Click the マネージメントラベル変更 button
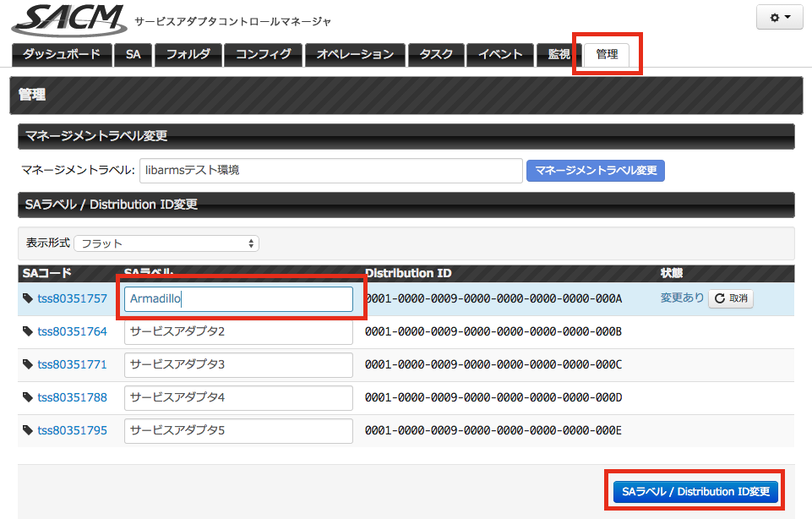 (x=596, y=171)
